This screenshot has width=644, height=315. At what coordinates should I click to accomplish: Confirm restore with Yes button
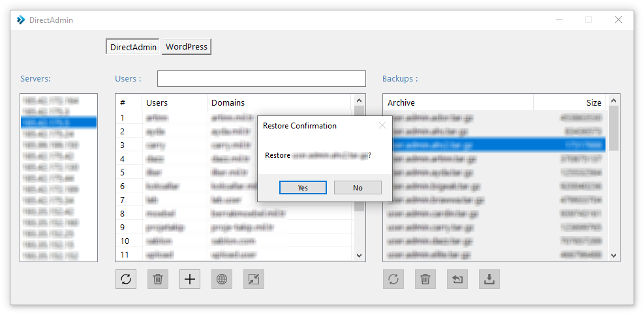303,188
